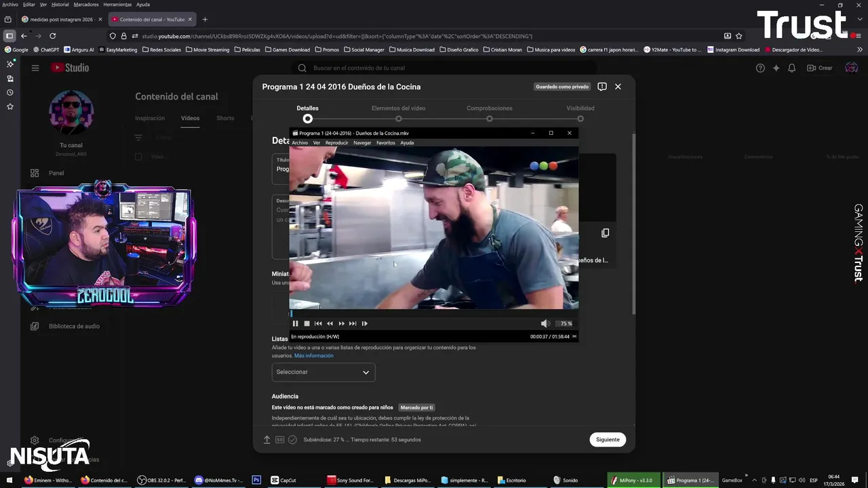The height and width of the screenshot is (488, 868).
Task: Open the browser Marcadores menu
Action: 86,4
